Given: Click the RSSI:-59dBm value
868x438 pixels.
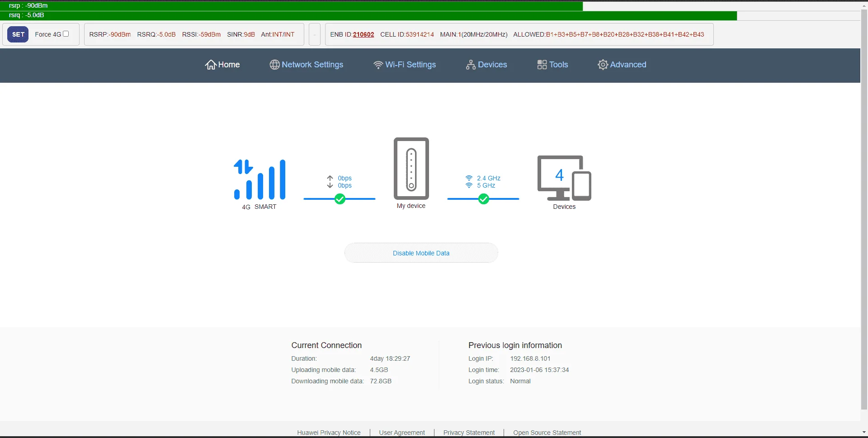Looking at the screenshot, I should tap(201, 34).
